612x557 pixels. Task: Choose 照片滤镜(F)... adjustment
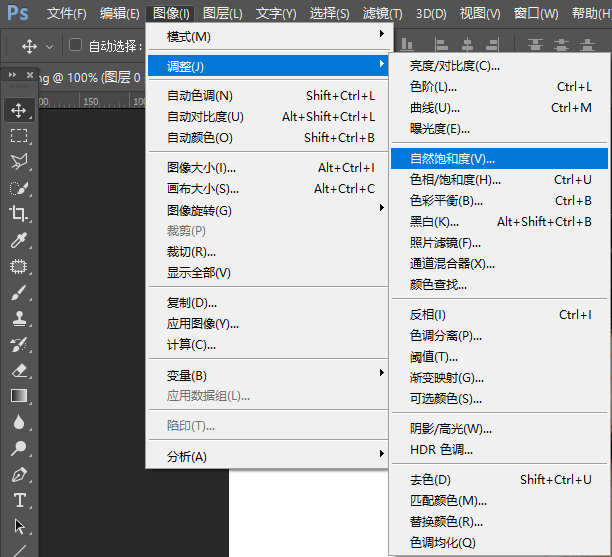499,243
